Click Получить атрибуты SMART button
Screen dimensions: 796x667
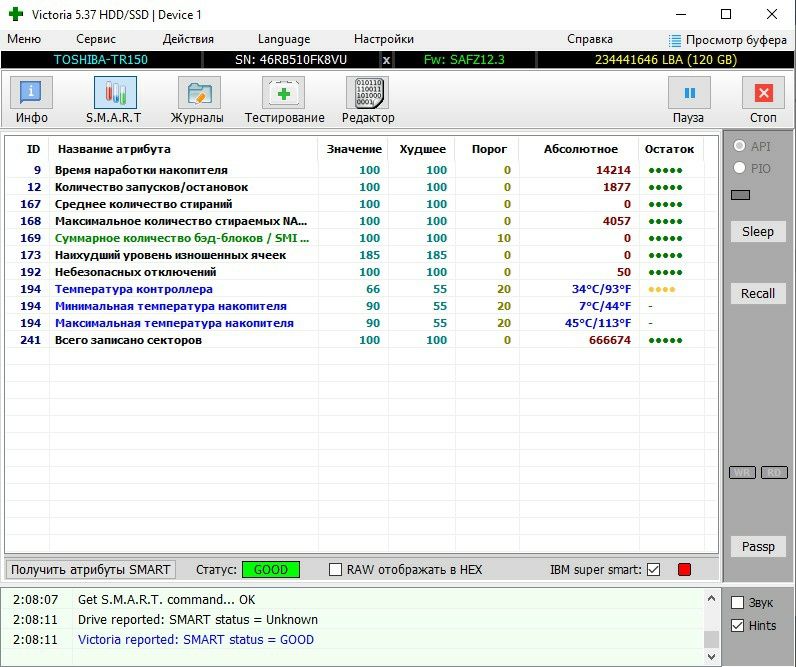point(90,570)
